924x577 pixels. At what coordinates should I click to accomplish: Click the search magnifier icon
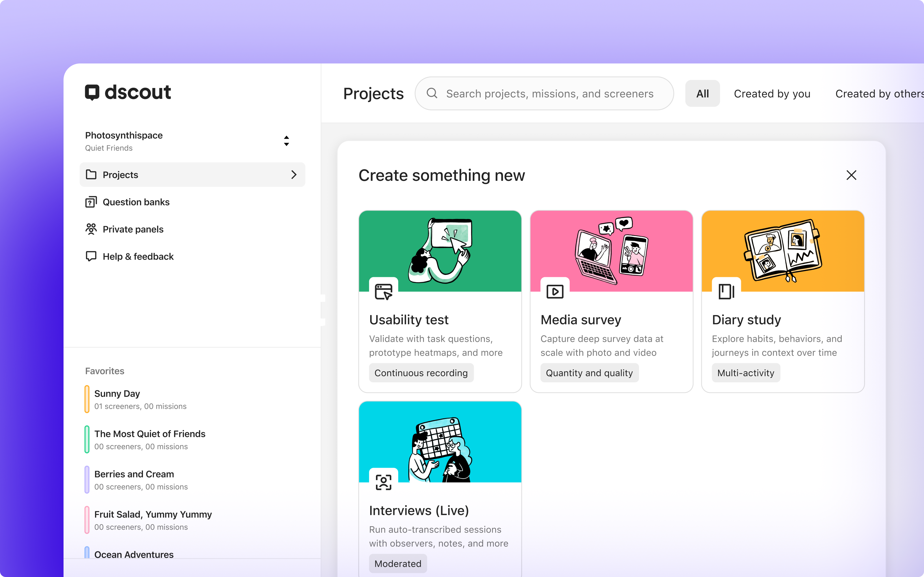click(x=432, y=93)
